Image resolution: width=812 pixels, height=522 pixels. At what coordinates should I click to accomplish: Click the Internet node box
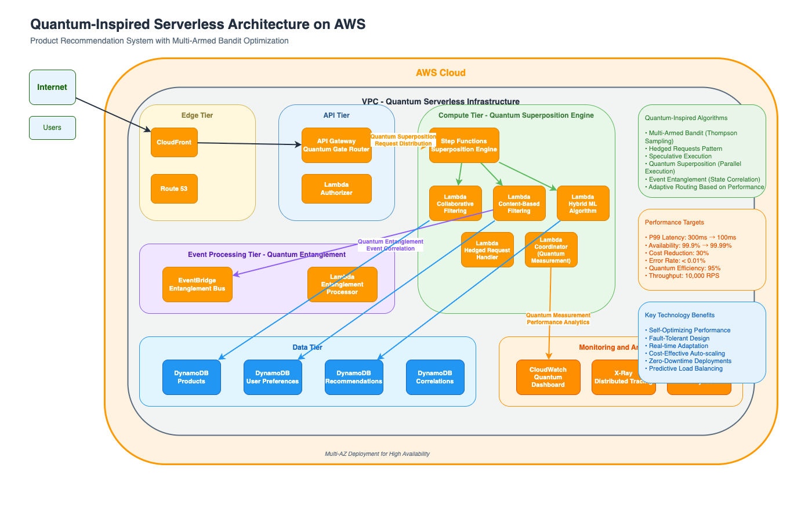pyautogui.click(x=52, y=87)
